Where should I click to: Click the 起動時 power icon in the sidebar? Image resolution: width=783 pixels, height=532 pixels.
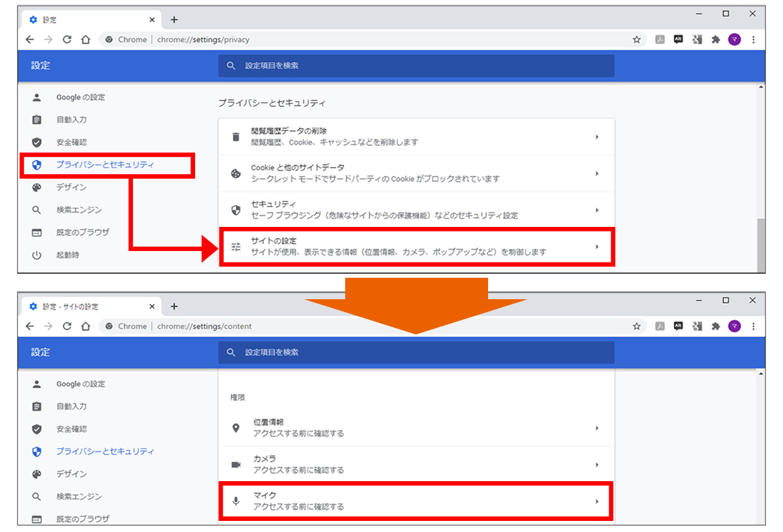[x=37, y=256]
